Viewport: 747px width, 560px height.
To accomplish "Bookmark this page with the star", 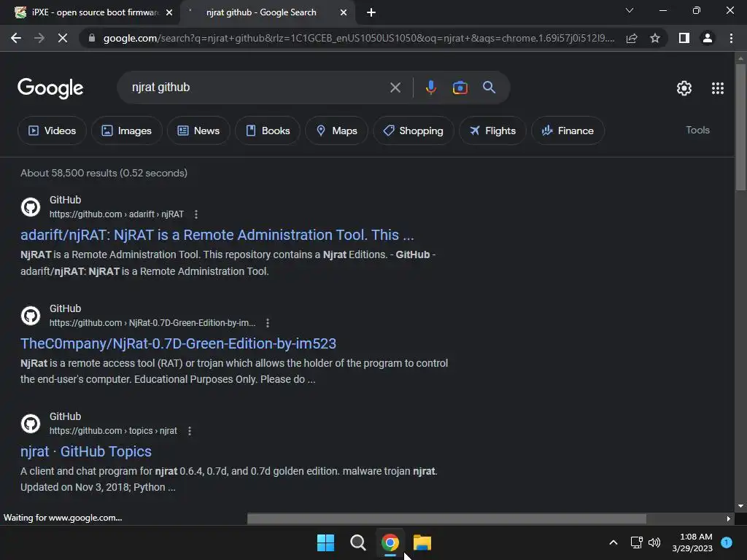I will point(655,38).
